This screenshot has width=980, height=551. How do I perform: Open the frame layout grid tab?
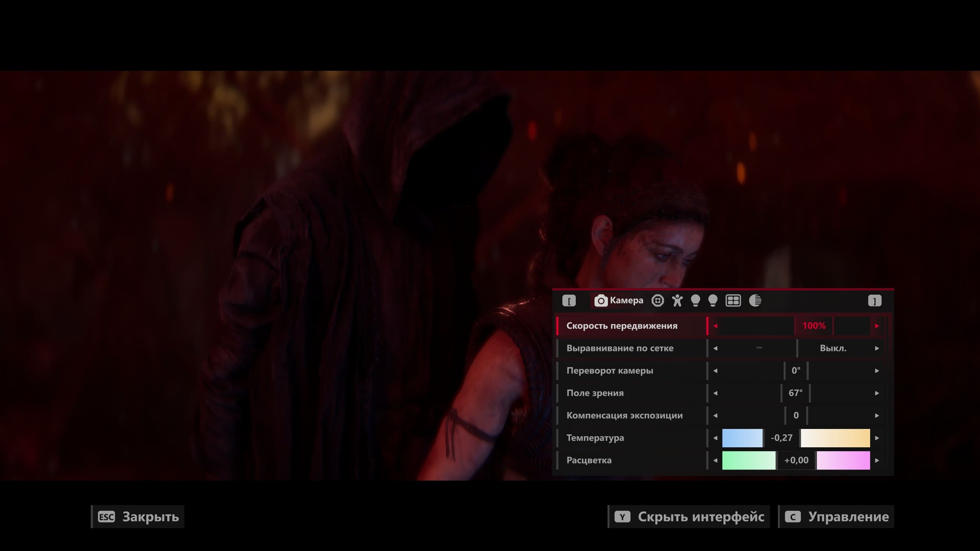[733, 301]
